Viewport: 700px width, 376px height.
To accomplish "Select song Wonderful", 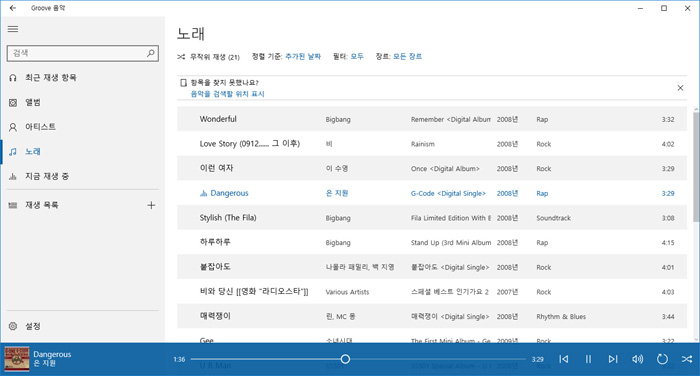I will point(432,119).
